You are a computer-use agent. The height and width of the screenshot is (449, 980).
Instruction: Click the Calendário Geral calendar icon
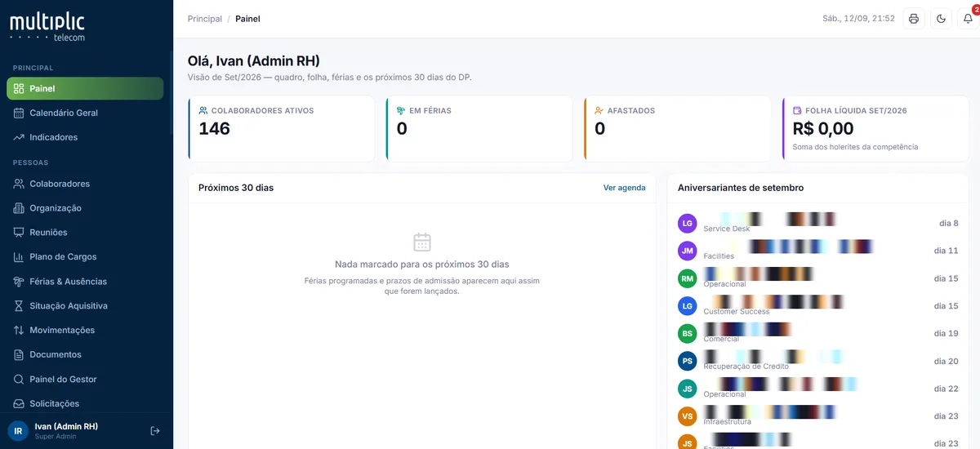click(x=19, y=113)
